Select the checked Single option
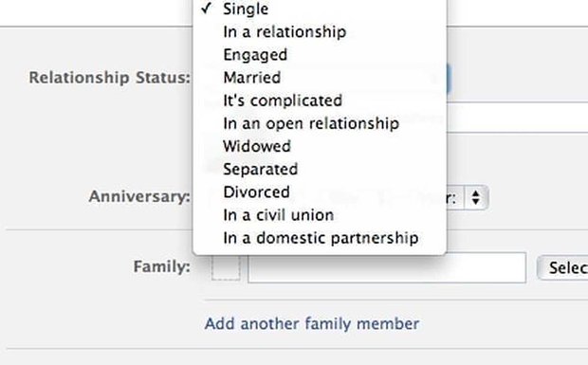Screen dimensions: 588x365 320,9
